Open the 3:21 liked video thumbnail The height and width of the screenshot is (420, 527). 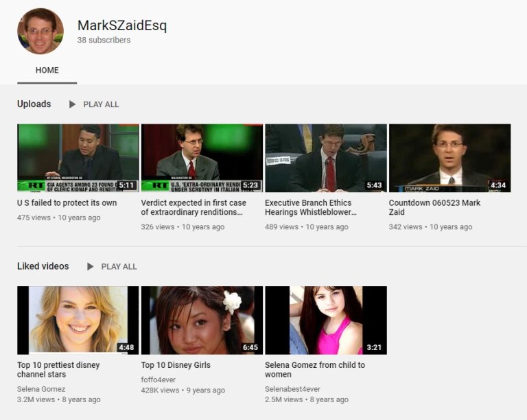click(326, 320)
